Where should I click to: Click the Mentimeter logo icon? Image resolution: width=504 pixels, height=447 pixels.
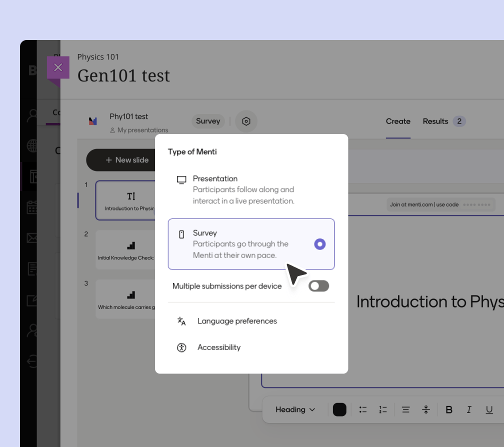pos(92,120)
